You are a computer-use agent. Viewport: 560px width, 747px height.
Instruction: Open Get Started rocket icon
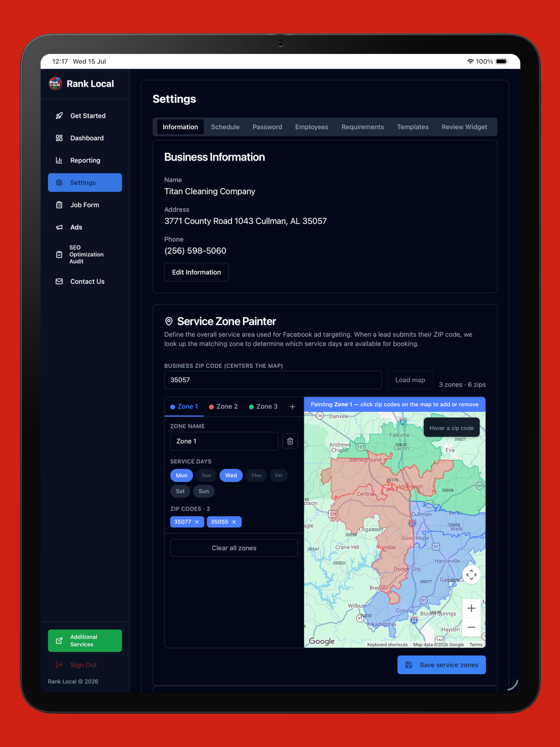pos(59,116)
